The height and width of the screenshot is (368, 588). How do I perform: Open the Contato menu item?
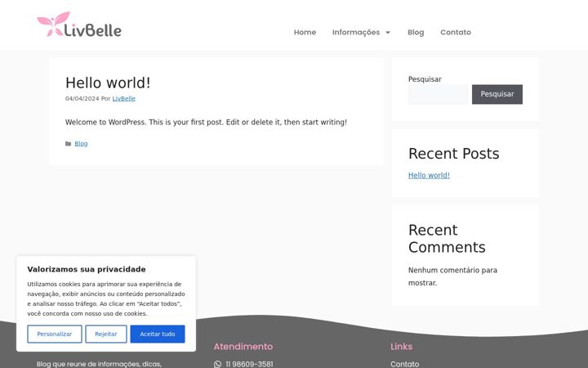click(x=456, y=32)
